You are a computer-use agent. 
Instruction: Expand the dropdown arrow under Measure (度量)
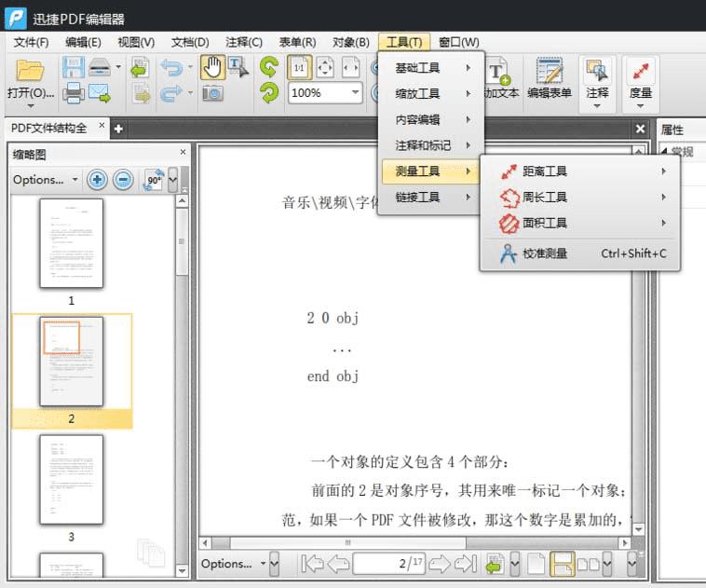pos(640,106)
